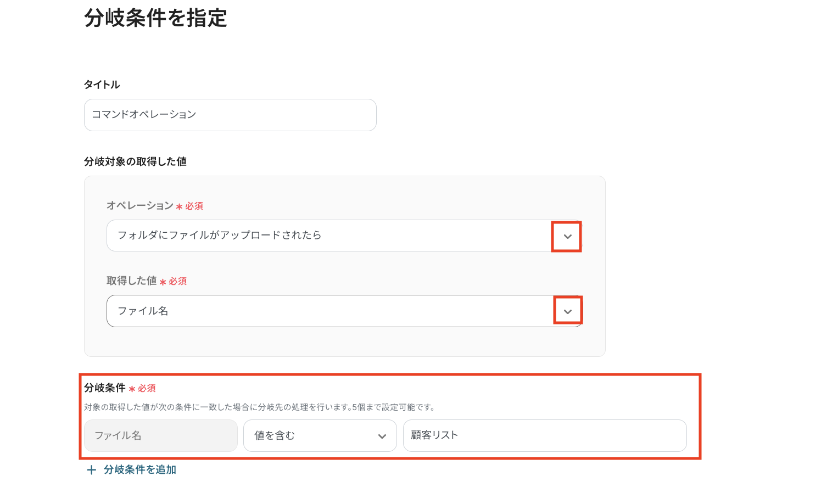Click the 分岐条件を指定 page heading
The height and width of the screenshot is (504, 838).
click(x=155, y=18)
